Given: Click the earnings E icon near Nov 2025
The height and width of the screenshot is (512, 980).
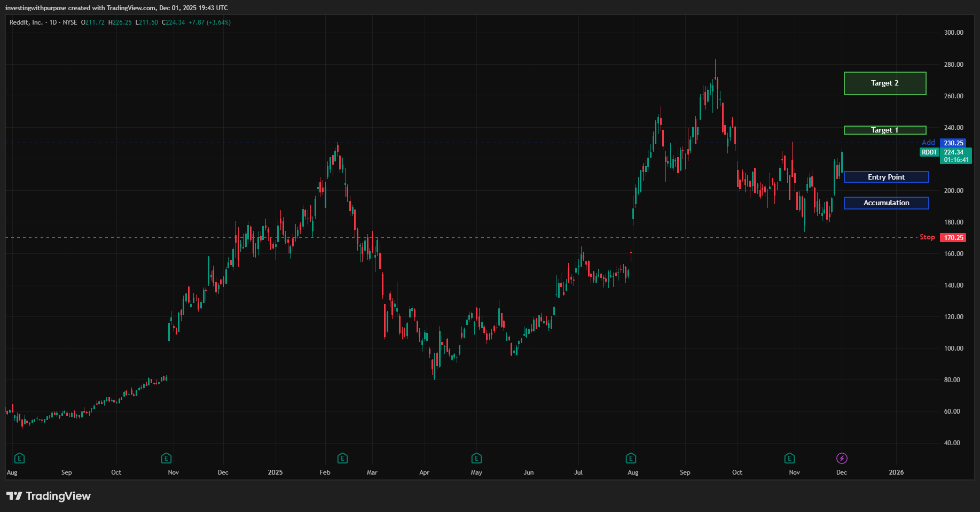Looking at the screenshot, I should pyautogui.click(x=789, y=458).
